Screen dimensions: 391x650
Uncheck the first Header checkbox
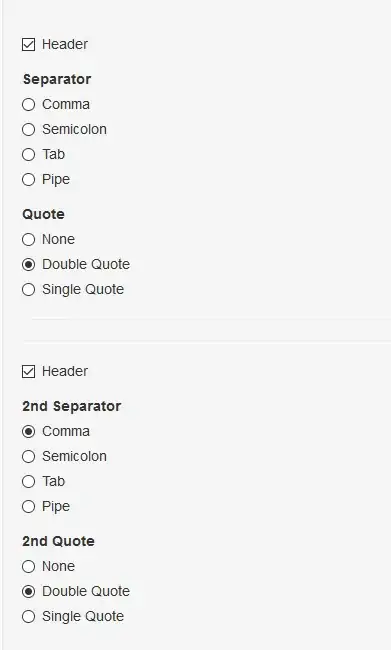tap(28, 44)
